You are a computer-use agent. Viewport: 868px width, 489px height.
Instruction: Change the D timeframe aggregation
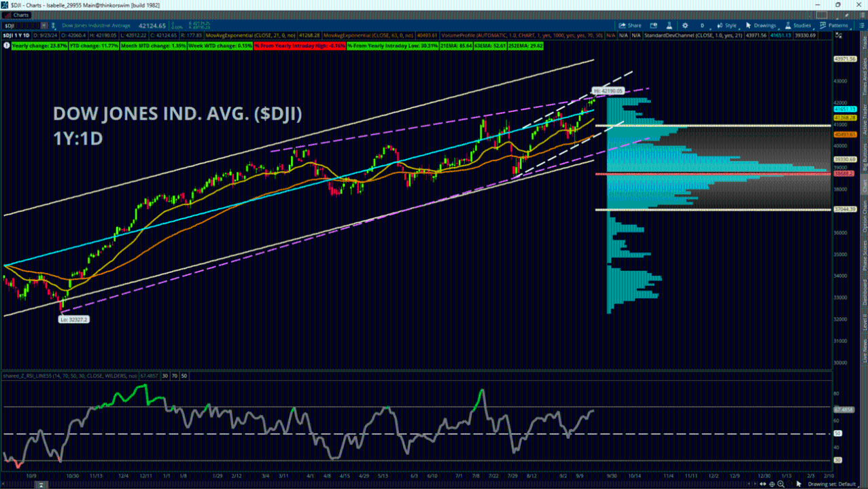pos(702,25)
